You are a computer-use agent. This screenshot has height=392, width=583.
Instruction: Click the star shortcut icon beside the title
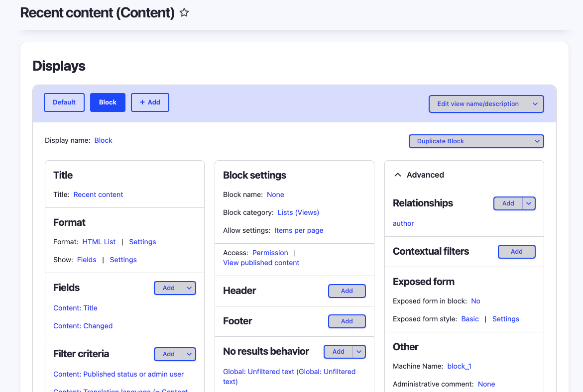[x=184, y=13]
